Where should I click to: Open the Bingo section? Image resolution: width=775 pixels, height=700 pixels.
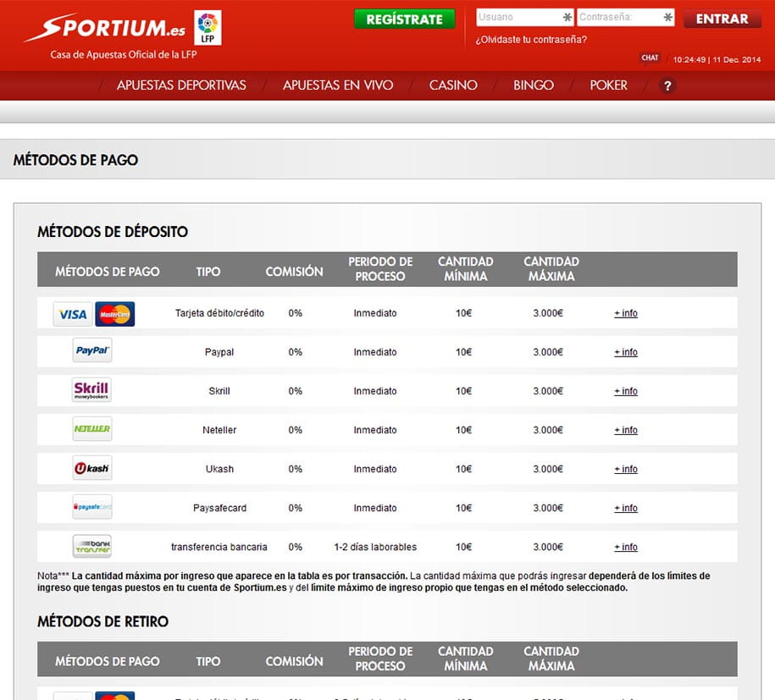click(x=534, y=85)
